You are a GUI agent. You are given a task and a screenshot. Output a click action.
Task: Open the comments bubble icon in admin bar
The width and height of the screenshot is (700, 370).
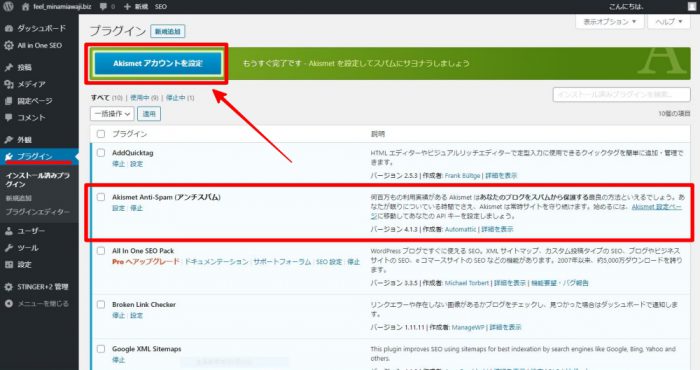click(103, 7)
